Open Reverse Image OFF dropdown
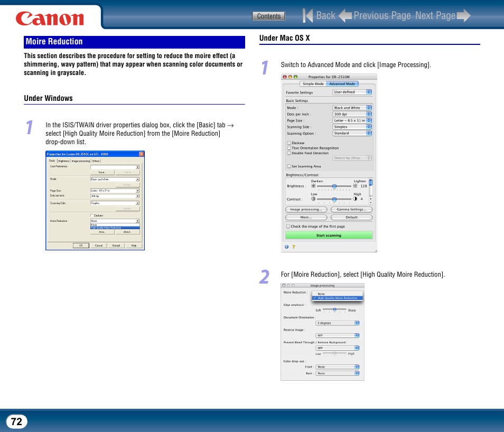The image size is (504, 432). coord(337,335)
